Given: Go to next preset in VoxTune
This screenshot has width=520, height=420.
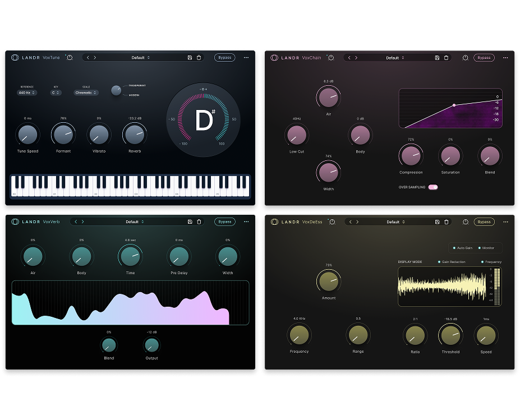Looking at the screenshot, I should [95, 58].
